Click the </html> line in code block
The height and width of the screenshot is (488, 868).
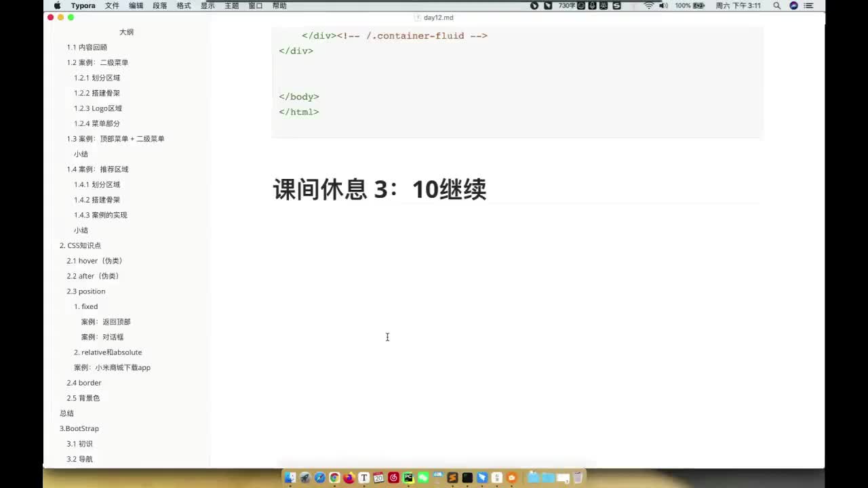298,112
